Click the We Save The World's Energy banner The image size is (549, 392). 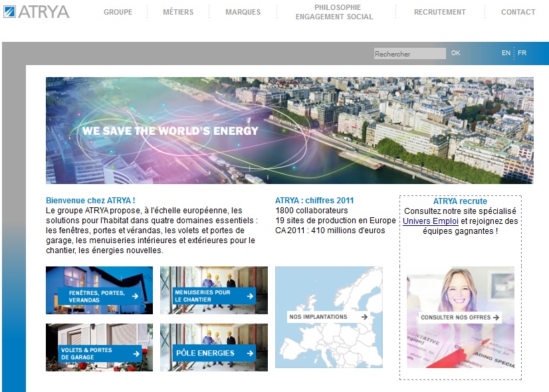tap(290, 130)
